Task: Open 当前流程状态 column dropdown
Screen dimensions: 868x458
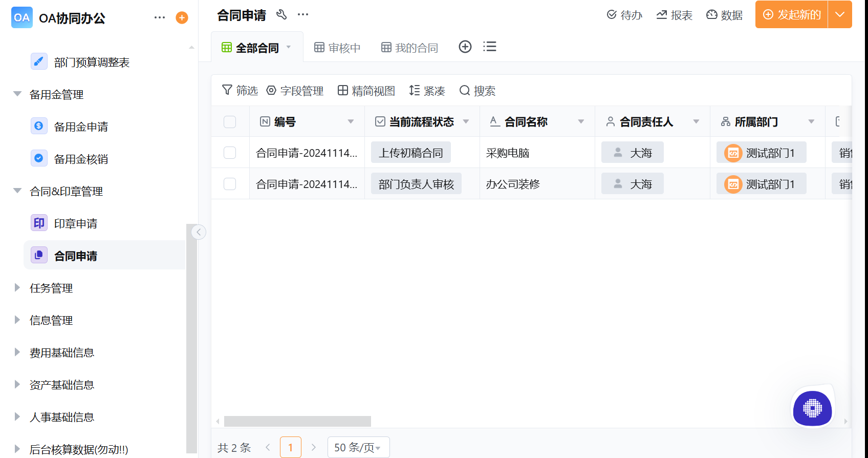Action: click(466, 122)
